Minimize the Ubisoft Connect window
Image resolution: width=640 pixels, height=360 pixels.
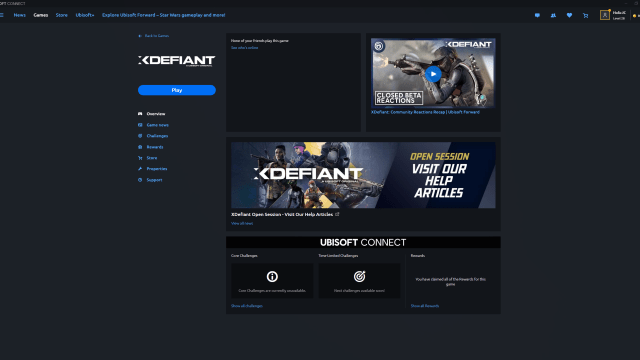pos(625,3)
